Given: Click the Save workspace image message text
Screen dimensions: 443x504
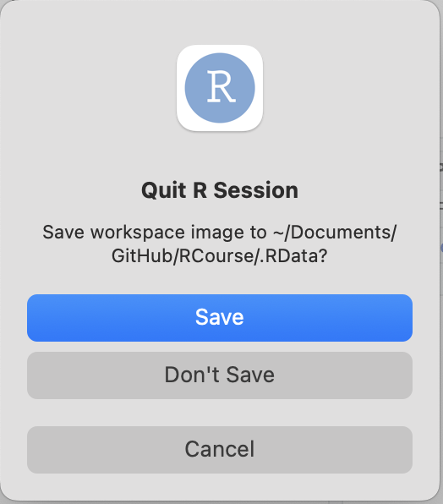Looking at the screenshot, I should (220, 244).
